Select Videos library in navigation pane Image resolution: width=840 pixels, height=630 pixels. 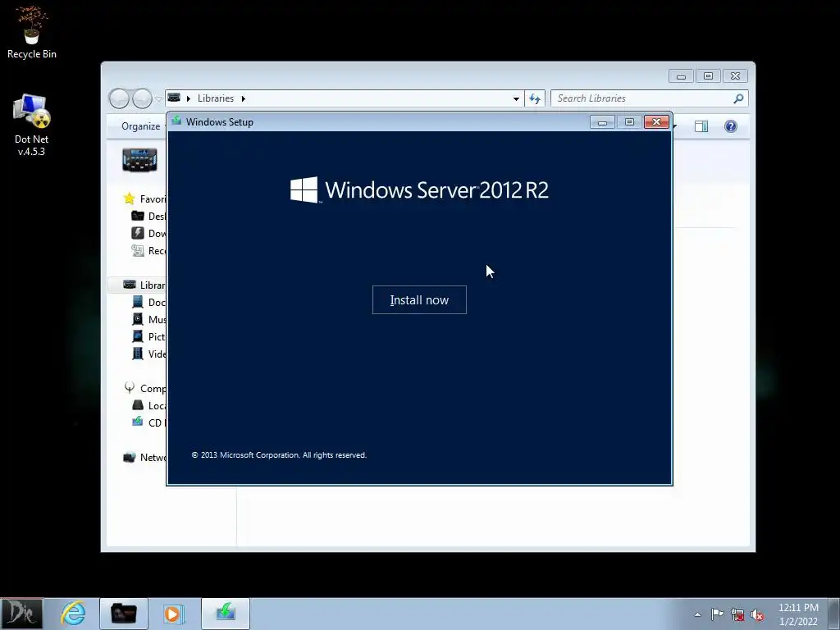(149, 354)
